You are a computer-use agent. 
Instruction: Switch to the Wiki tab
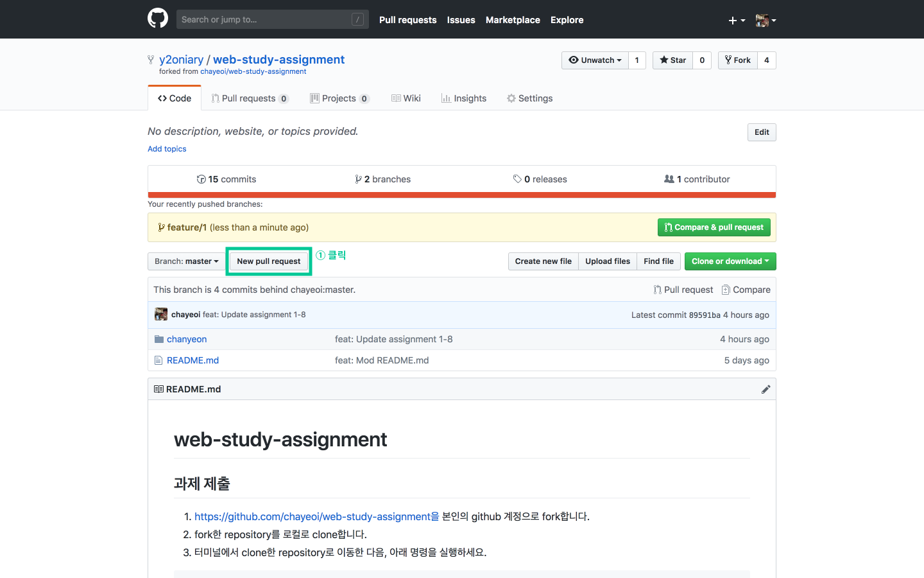[x=406, y=98]
